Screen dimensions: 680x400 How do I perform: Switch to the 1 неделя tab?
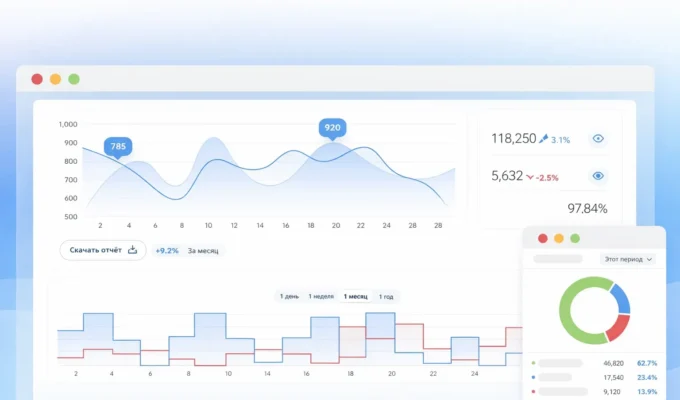click(321, 297)
